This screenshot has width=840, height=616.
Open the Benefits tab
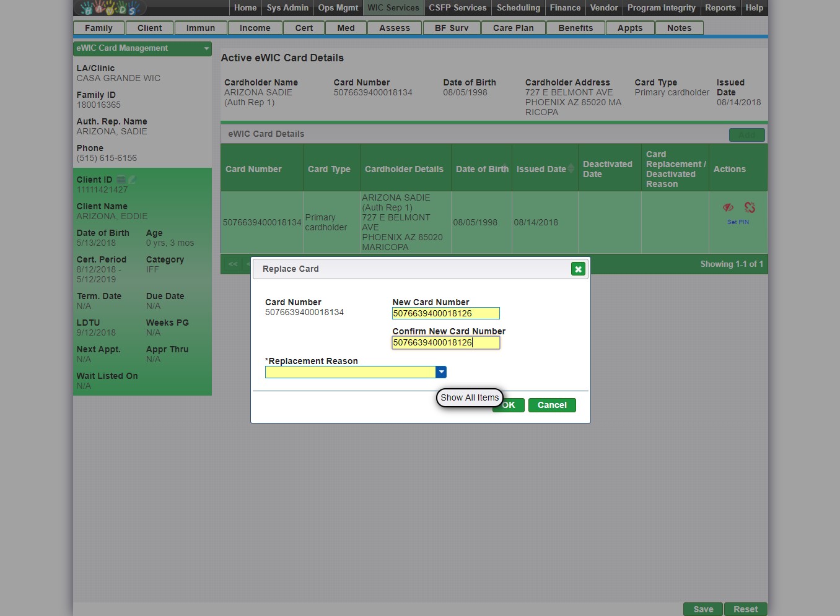tap(575, 28)
